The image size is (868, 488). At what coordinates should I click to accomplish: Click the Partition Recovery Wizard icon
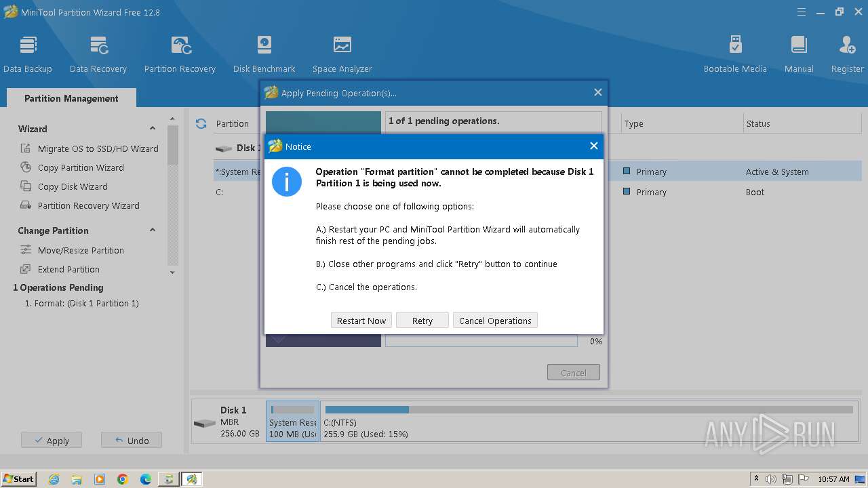point(26,205)
